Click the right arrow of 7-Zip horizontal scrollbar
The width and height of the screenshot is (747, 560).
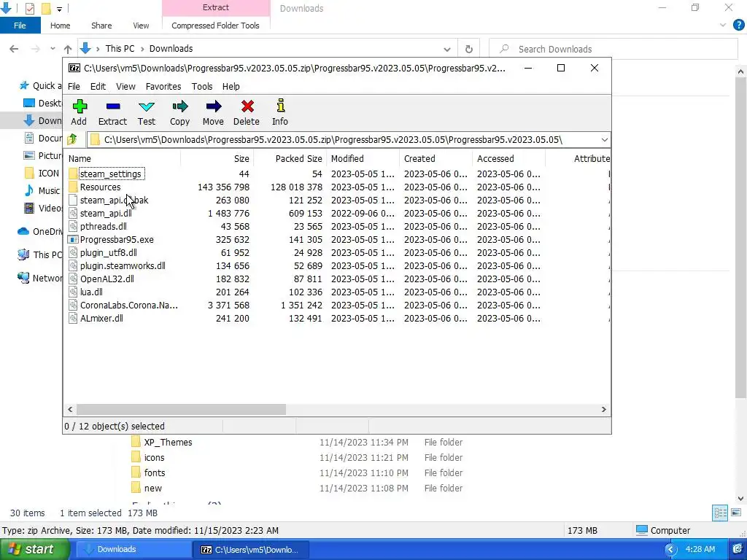[603, 410]
